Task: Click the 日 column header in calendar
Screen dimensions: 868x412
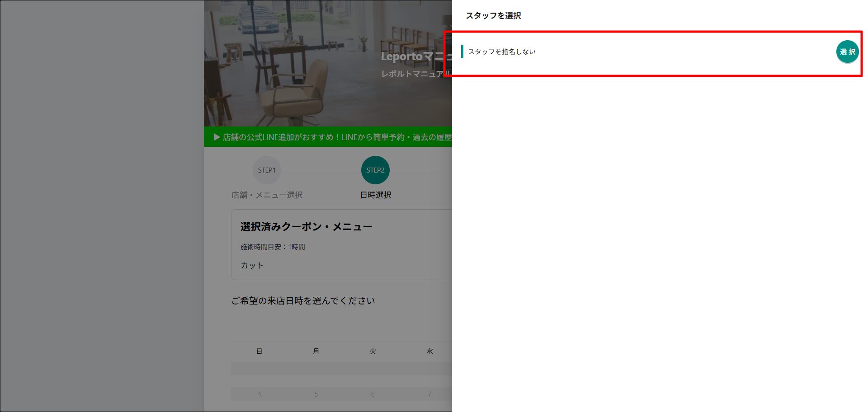Action: 259,351
